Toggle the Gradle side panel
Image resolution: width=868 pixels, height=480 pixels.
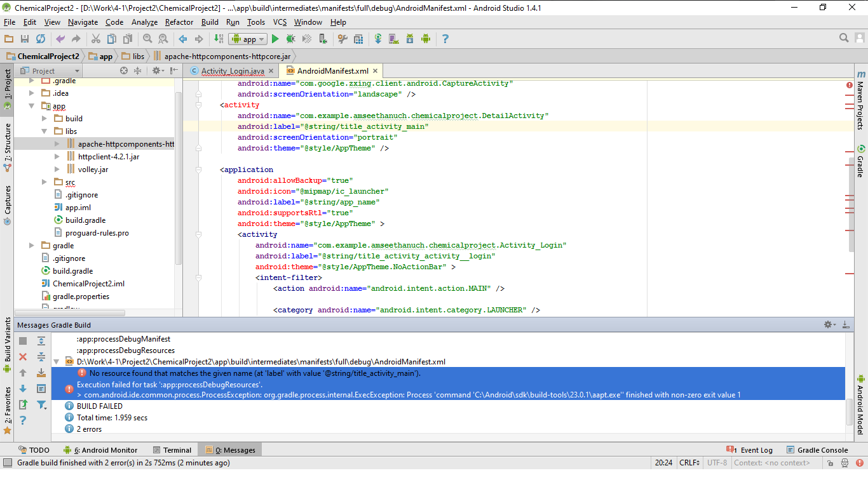pyautogui.click(x=861, y=162)
